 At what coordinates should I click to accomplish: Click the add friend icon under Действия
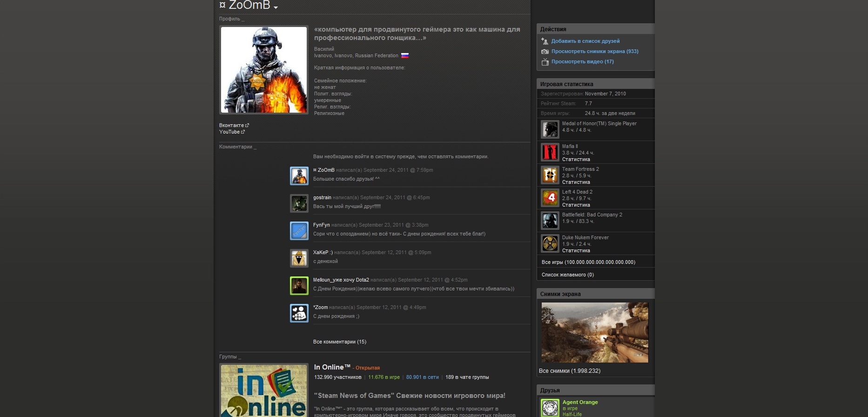(x=545, y=41)
